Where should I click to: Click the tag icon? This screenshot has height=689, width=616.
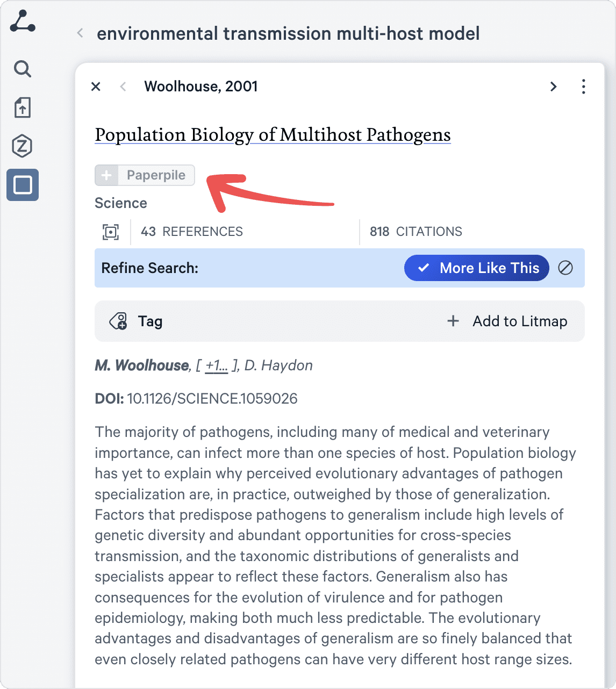click(119, 321)
